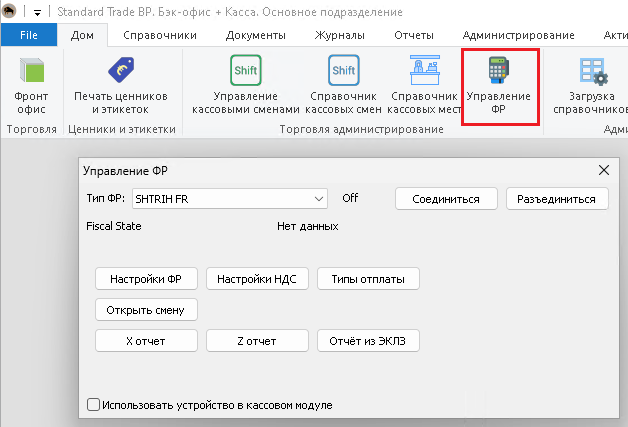Click the Ценники и этикетки group label
Screen dimensions: 628x427
122,129
